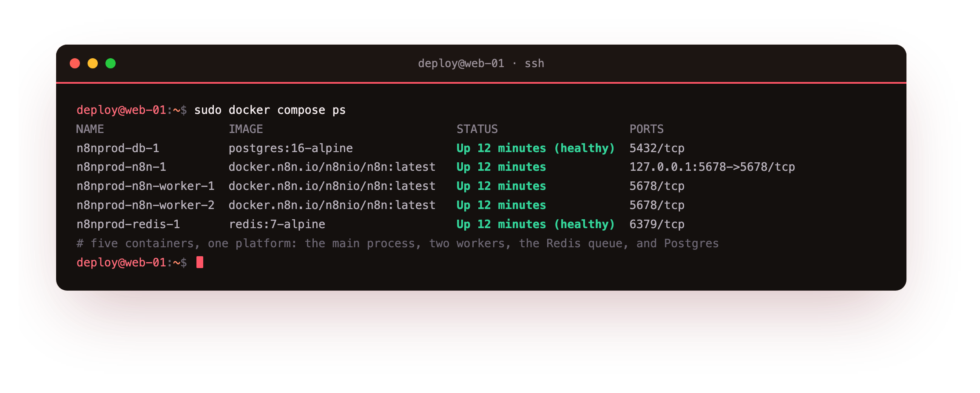Click port 5678/tcp in the n8nprod-n8n-worker-2 row
The height and width of the screenshot is (393, 980).
tap(657, 205)
